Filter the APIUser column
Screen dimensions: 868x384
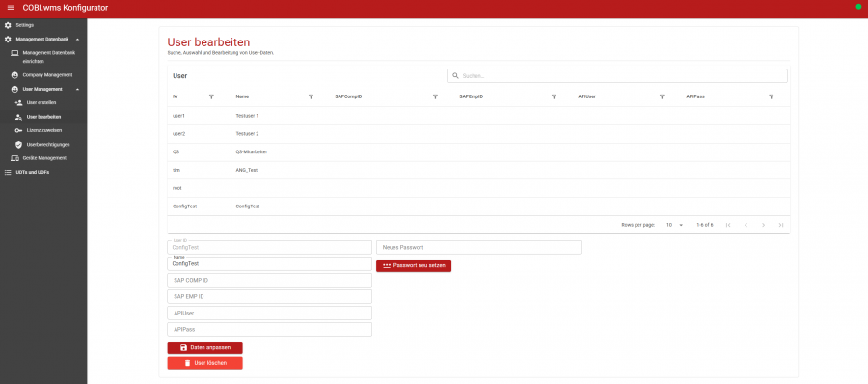(662, 96)
